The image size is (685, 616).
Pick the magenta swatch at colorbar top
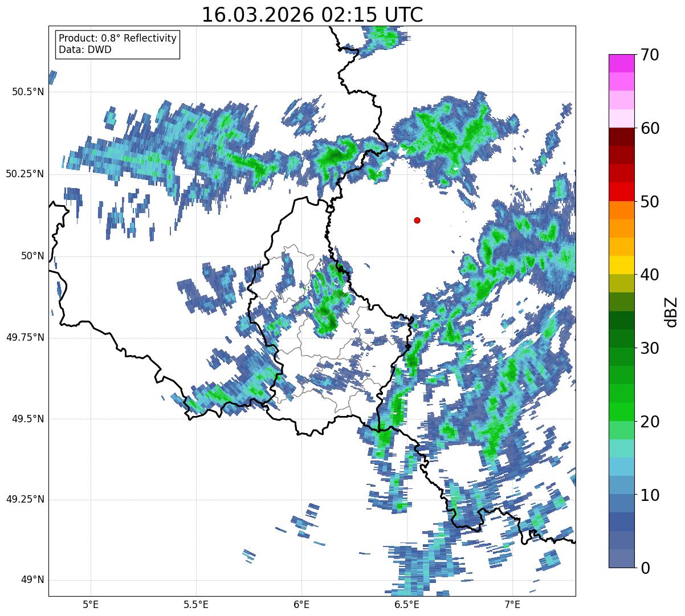coord(621,63)
